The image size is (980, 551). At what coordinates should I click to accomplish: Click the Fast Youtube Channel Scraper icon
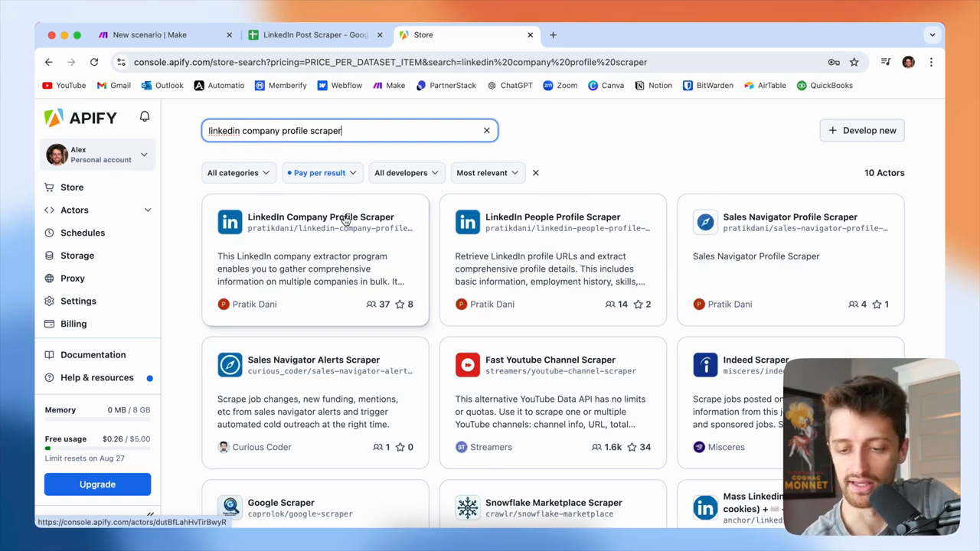click(x=468, y=364)
